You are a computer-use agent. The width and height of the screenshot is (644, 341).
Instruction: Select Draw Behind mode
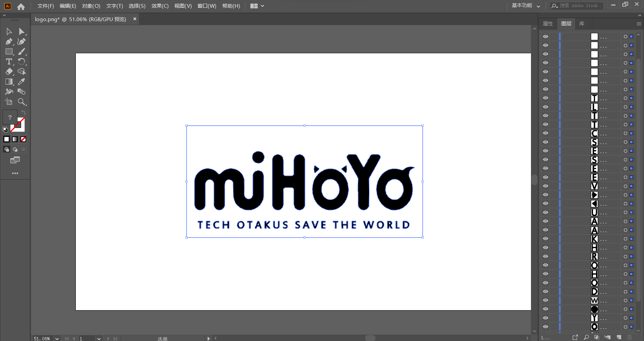click(15, 149)
